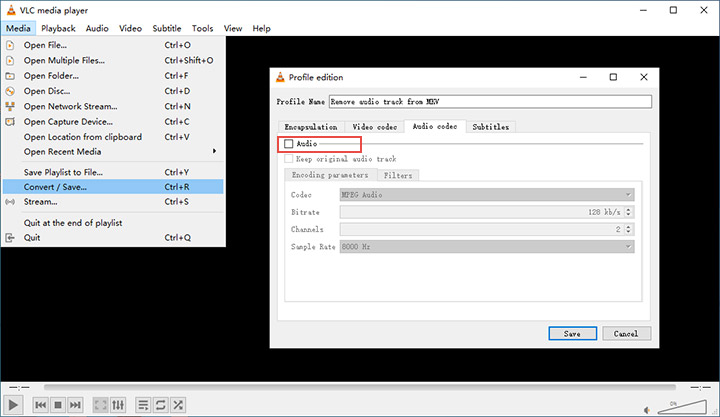Click Save in Profile edition dialog
The height and width of the screenshot is (417, 720).
tap(572, 333)
